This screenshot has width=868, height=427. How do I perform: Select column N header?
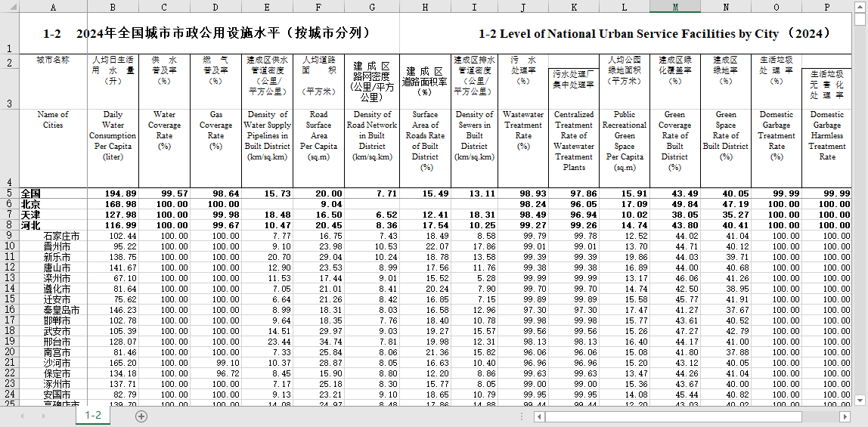click(726, 7)
